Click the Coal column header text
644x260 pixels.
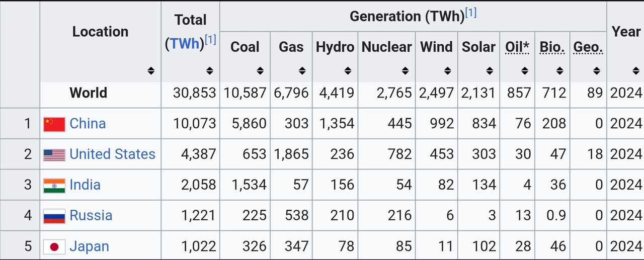pyautogui.click(x=245, y=47)
